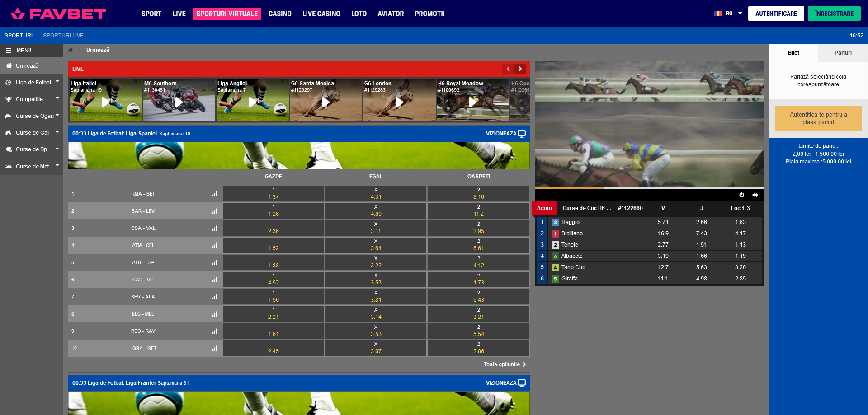868x415 pixels.
Task: Click the ÎNREGISTRARE button
Action: pos(834,14)
